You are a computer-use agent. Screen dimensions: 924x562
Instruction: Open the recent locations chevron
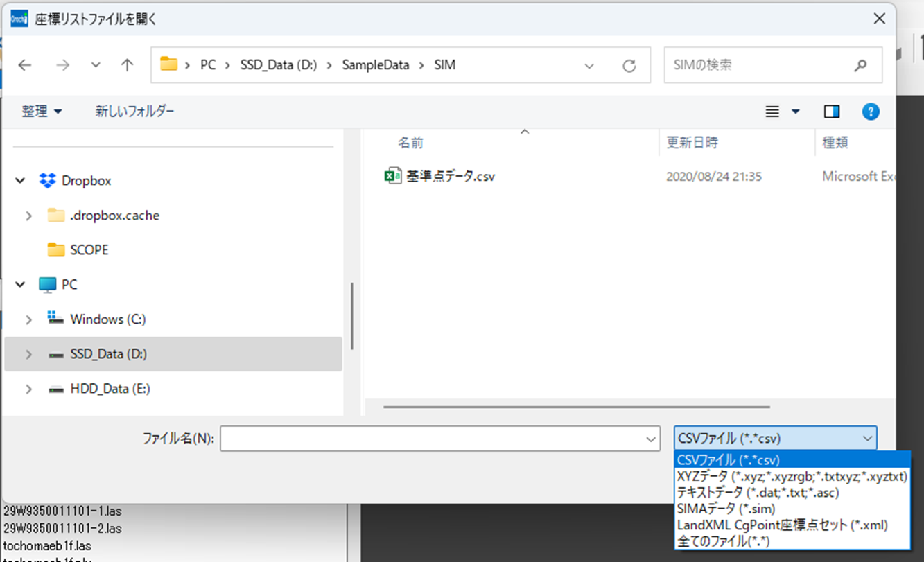96,65
